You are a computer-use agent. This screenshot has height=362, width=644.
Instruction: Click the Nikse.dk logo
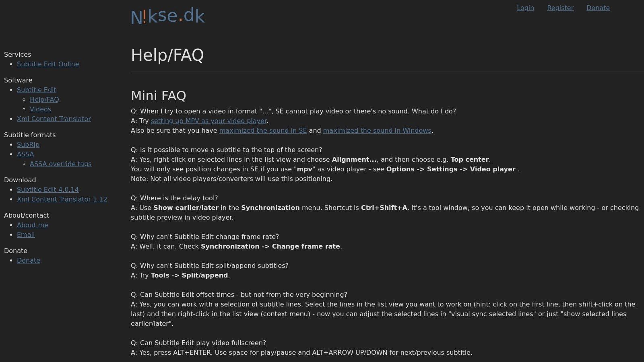click(x=167, y=16)
